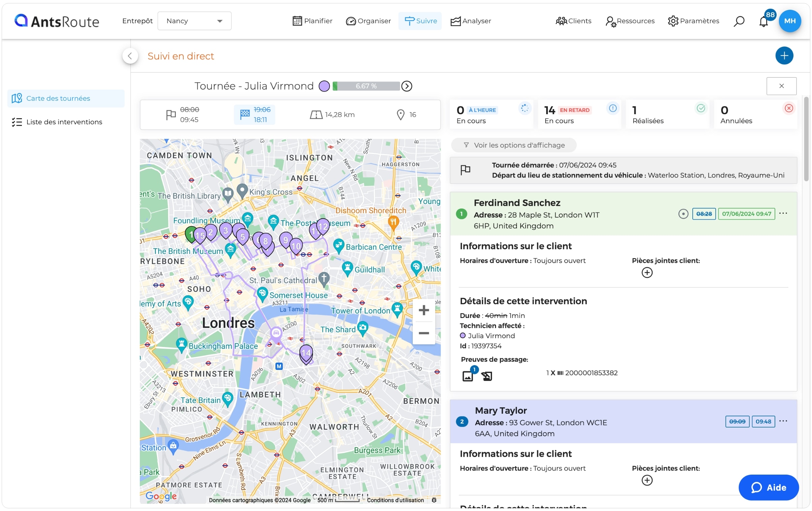This screenshot has width=812, height=511.
Task: Open the Organiser menu
Action: [x=368, y=21]
